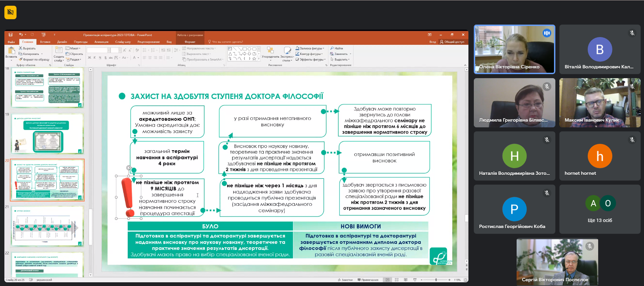Image resolution: width=644 pixels, height=286 pixels.
Task: Expand the shapes gallery more arrow
Action: (259, 59)
